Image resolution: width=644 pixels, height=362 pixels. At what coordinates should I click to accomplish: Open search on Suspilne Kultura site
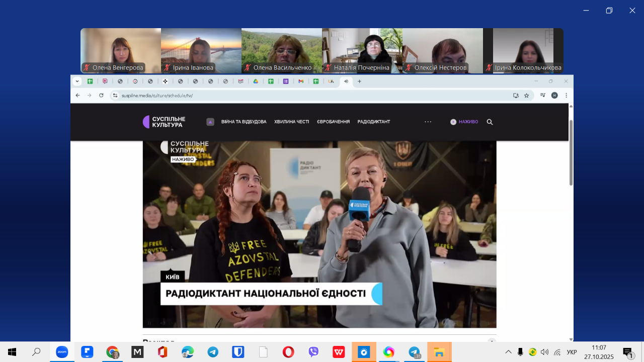click(490, 122)
